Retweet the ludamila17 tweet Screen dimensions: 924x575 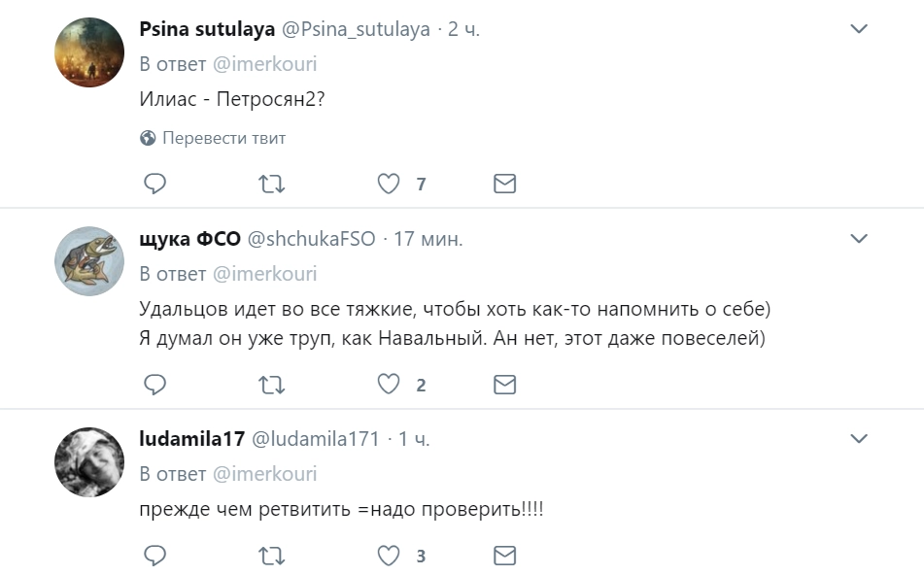click(272, 556)
